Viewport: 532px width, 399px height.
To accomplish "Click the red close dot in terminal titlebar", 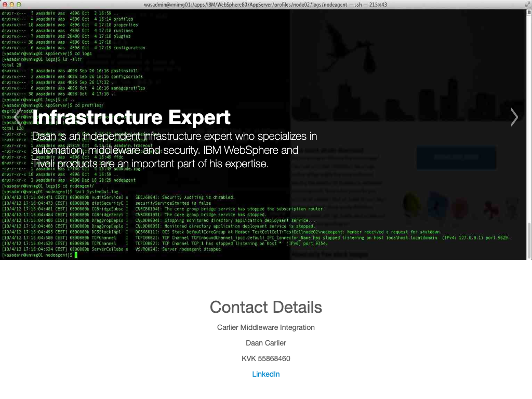I will coord(5,4).
